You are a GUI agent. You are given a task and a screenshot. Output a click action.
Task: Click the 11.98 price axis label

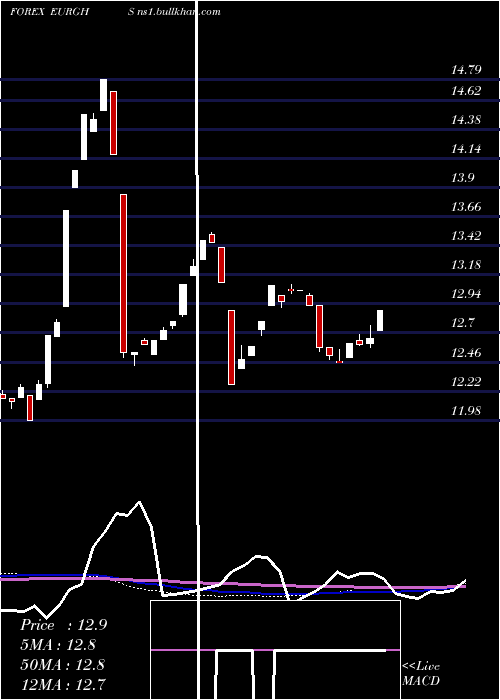coord(466,411)
